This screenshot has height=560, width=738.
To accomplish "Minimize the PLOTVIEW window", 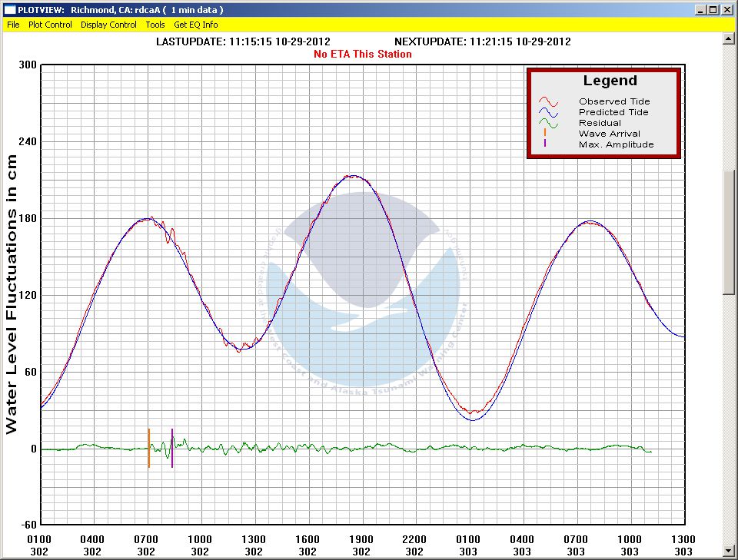I will (x=700, y=10).
